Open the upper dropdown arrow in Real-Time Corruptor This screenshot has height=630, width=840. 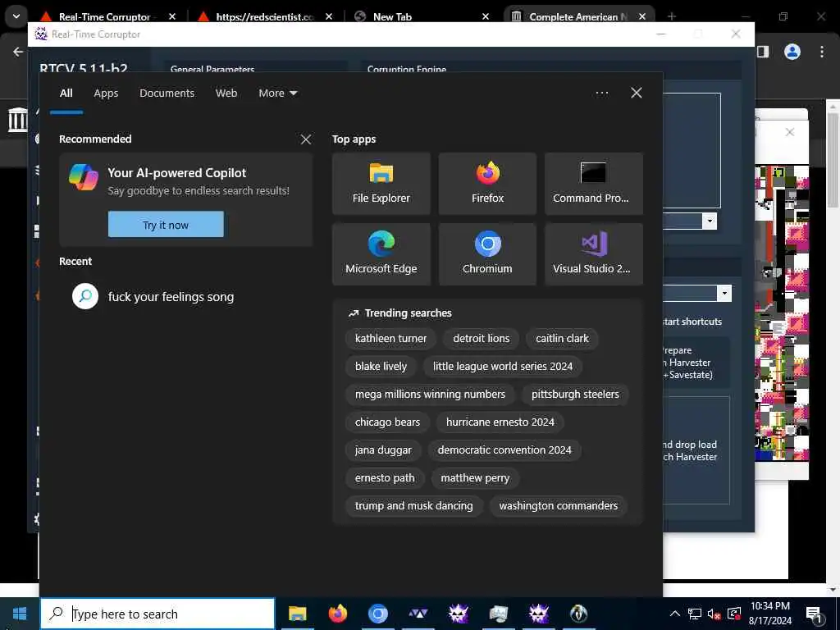[710, 221]
